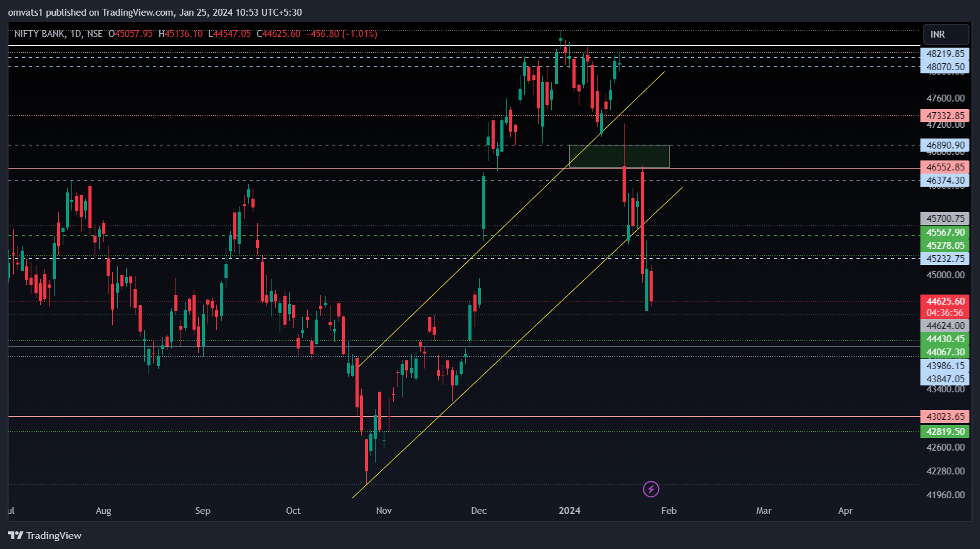
Task: Click the 42600.00 axis tick
Action: click(x=945, y=447)
